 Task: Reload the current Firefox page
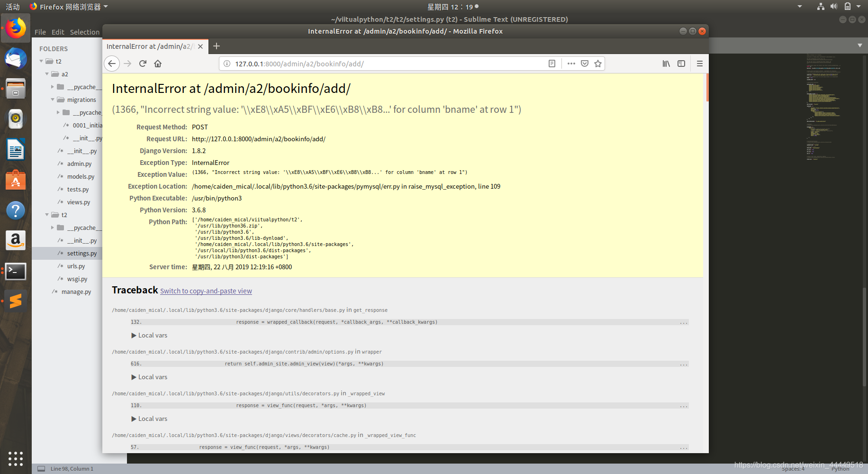coord(143,64)
